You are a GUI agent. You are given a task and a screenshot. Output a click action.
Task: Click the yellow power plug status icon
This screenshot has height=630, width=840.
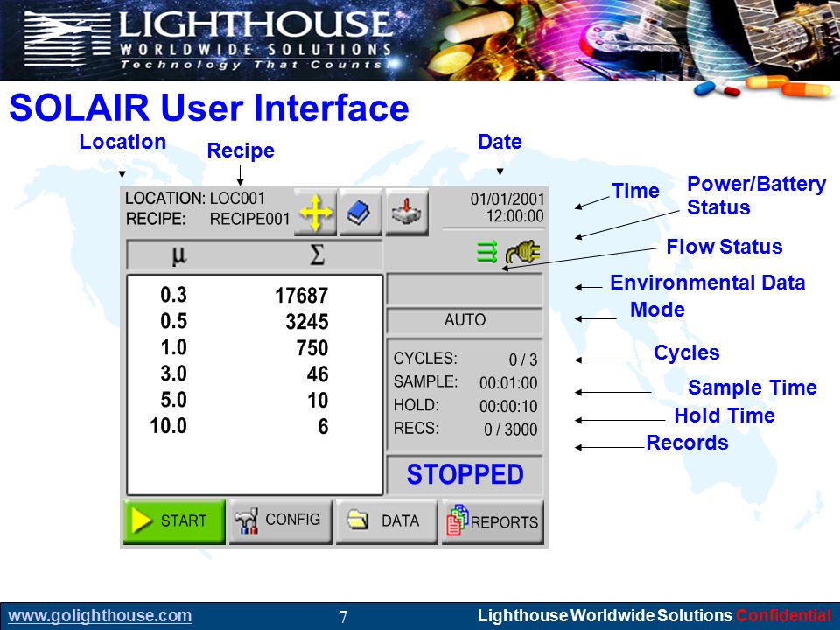(x=523, y=252)
